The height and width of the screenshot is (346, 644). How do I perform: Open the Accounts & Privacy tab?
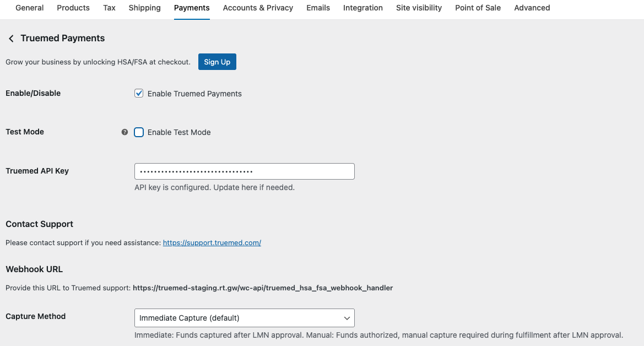(258, 8)
